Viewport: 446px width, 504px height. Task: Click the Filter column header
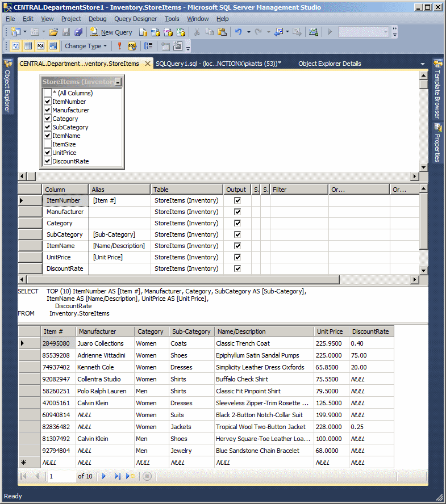(299, 190)
